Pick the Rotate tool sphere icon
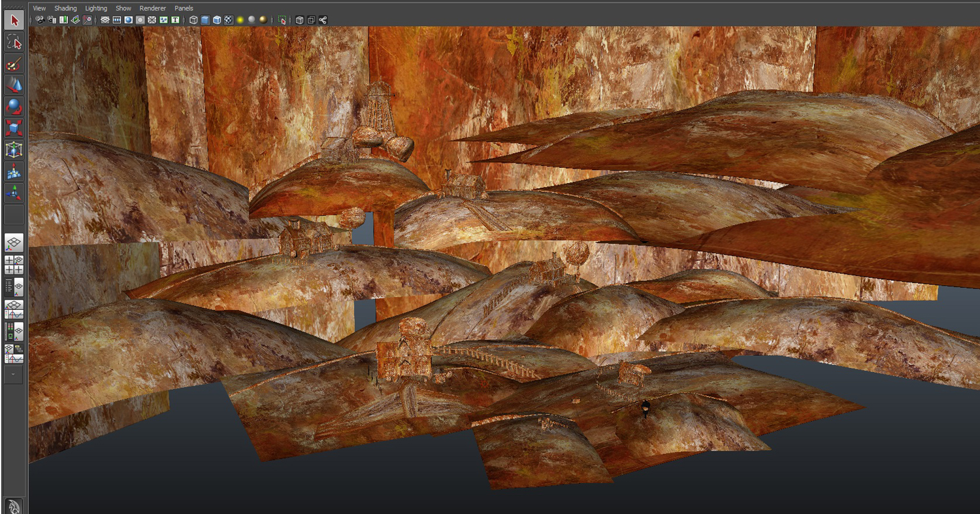This screenshot has width=980, height=514. point(14,107)
